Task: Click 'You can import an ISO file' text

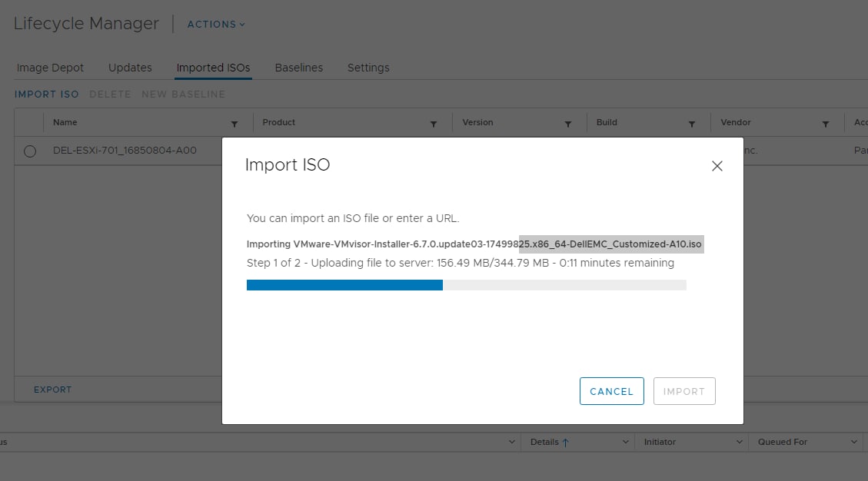Action: tap(353, 219)
